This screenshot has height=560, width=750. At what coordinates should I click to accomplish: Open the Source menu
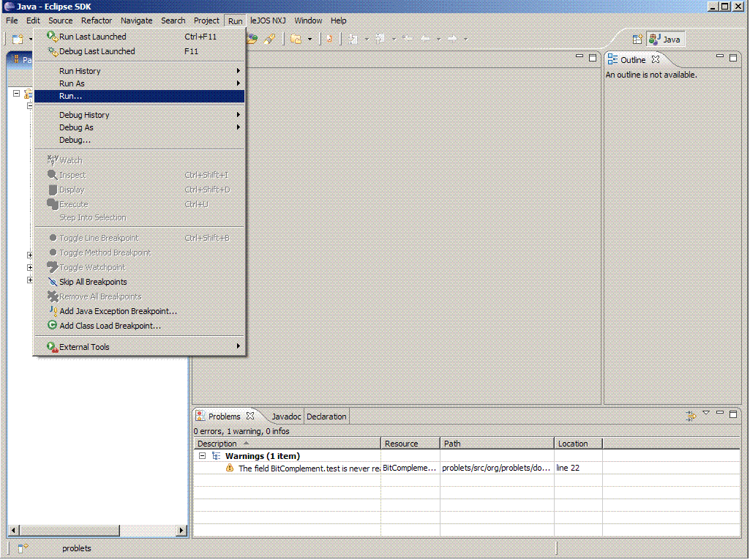60,20
